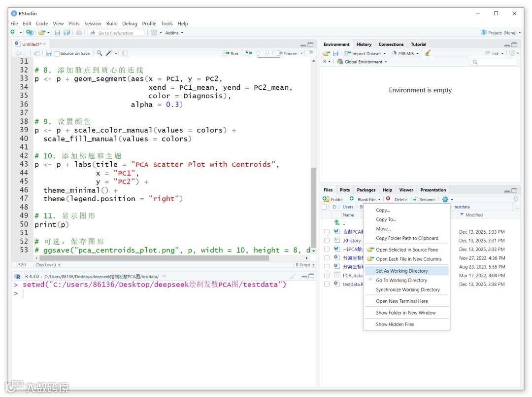Click the broom icon to clear Environment objects
The width and height of the screenshot is (532, 397).
(x=428, y=53)
